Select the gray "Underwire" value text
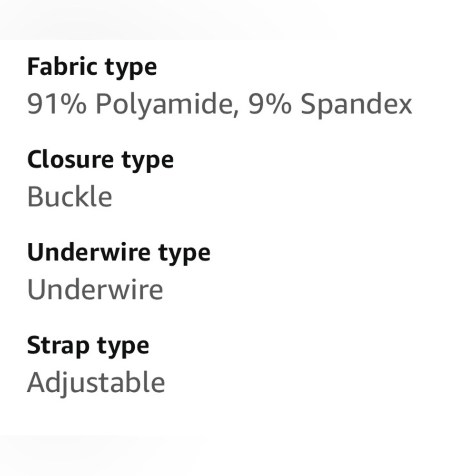The height and width of the screenshot is (476, 476). [95, 289]
